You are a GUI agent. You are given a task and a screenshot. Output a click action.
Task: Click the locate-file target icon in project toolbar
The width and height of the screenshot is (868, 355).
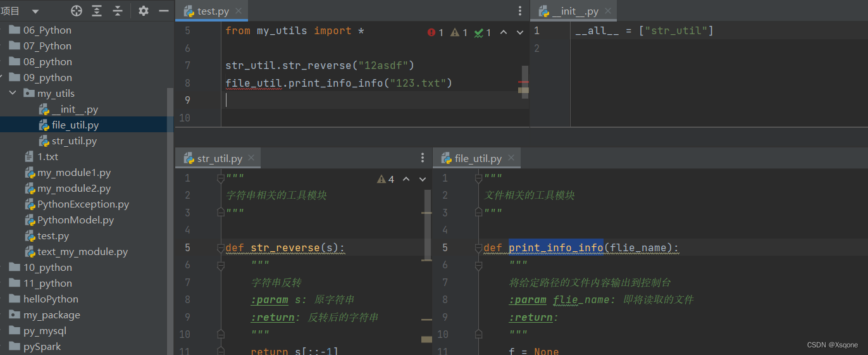coord(76,11)
